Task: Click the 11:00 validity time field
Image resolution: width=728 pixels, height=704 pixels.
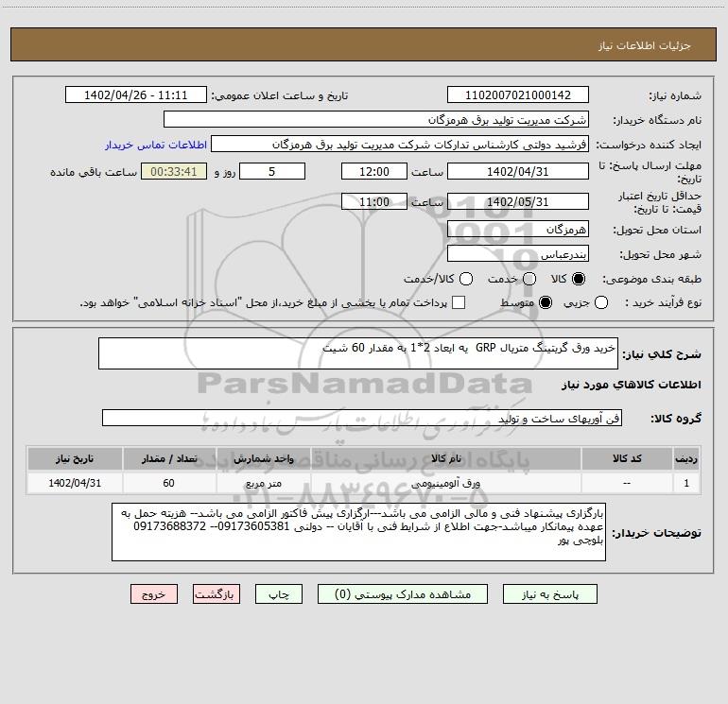Action: pos(374,201)
